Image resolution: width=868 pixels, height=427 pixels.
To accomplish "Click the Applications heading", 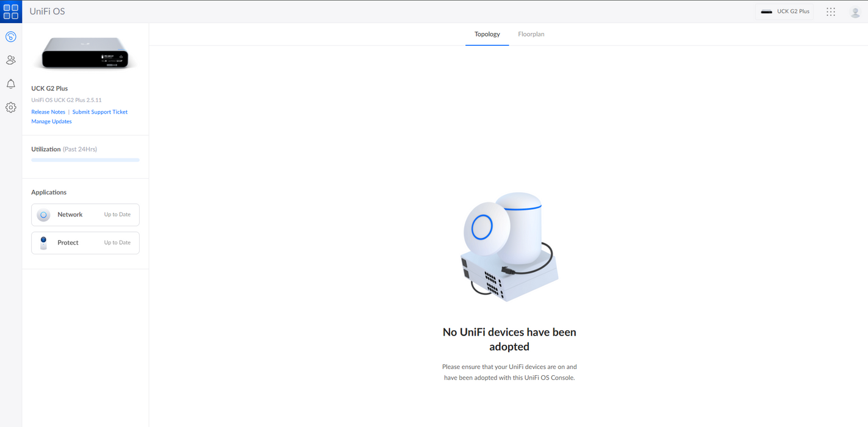I will point(49,192).
